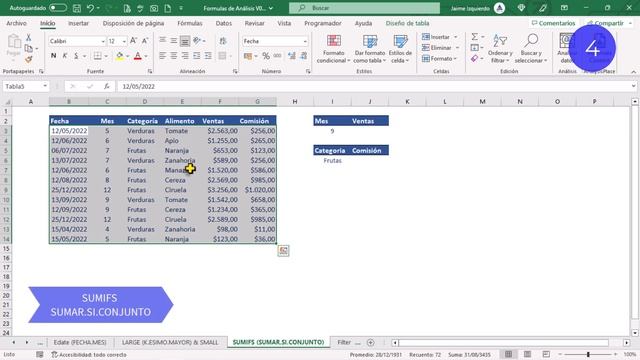The width and height of the screenshot is (640, 360).
Task: Apply percent style format
Action: pos(266,56)
